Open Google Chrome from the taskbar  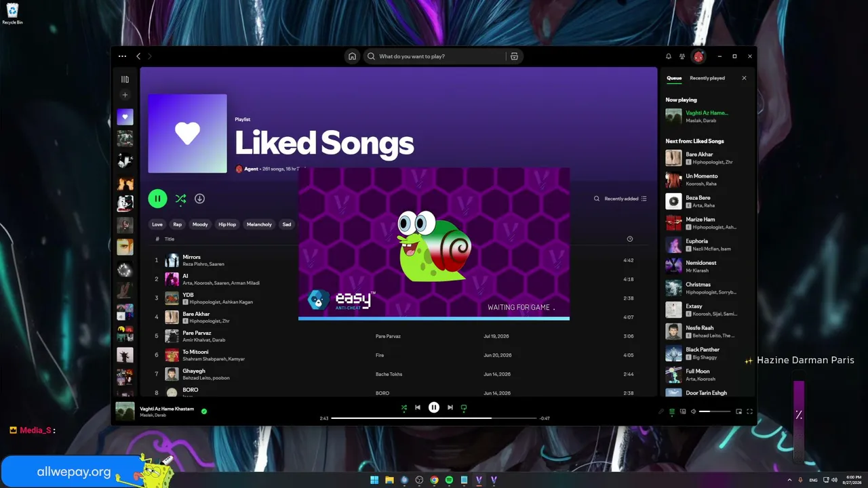[434, 480]
